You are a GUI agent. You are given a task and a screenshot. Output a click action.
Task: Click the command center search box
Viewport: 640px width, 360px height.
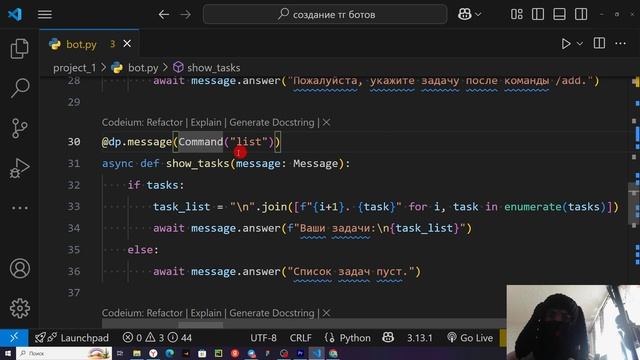point(325,14)
